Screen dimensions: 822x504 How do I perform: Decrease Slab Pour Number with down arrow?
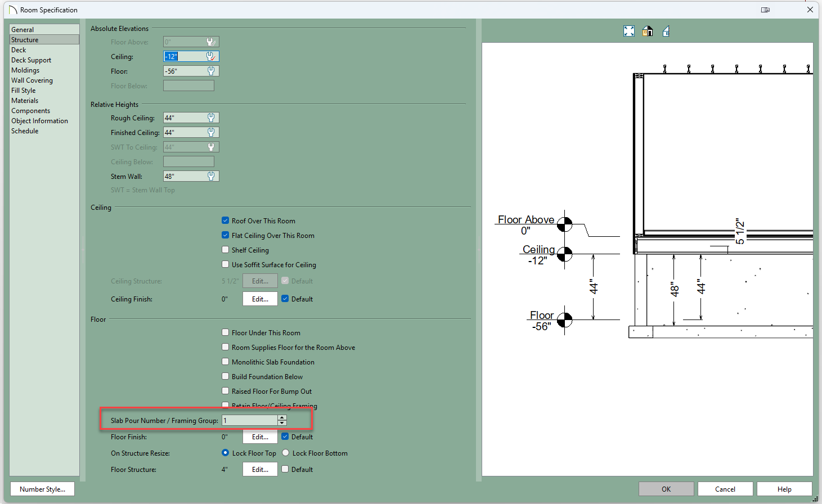(282, 424)
